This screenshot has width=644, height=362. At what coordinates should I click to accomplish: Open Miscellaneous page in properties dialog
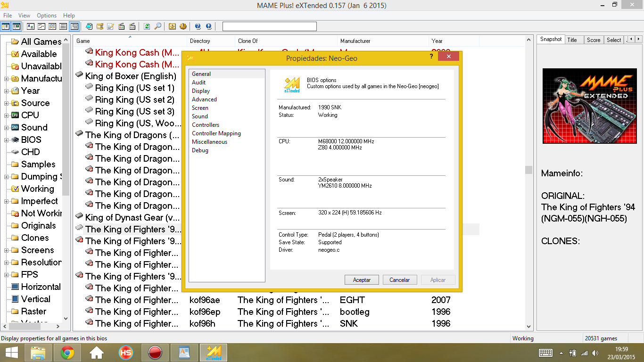[x=209, y=142]
